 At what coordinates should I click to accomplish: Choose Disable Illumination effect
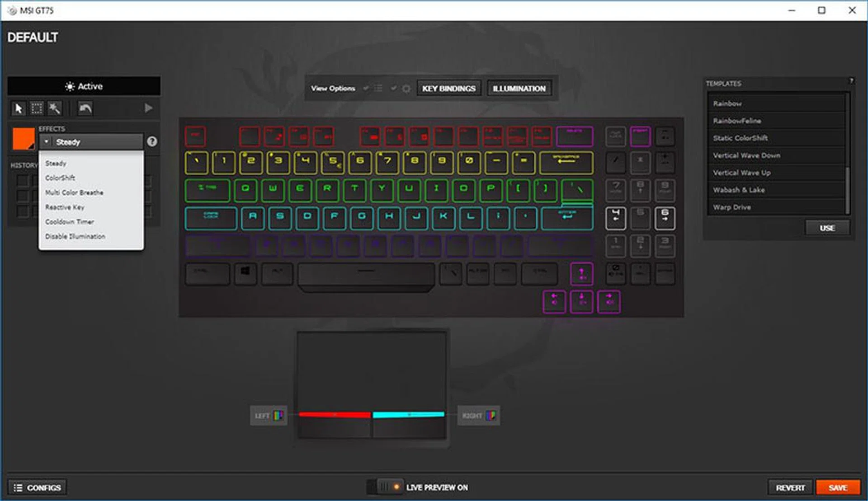(x=75, y=236)
